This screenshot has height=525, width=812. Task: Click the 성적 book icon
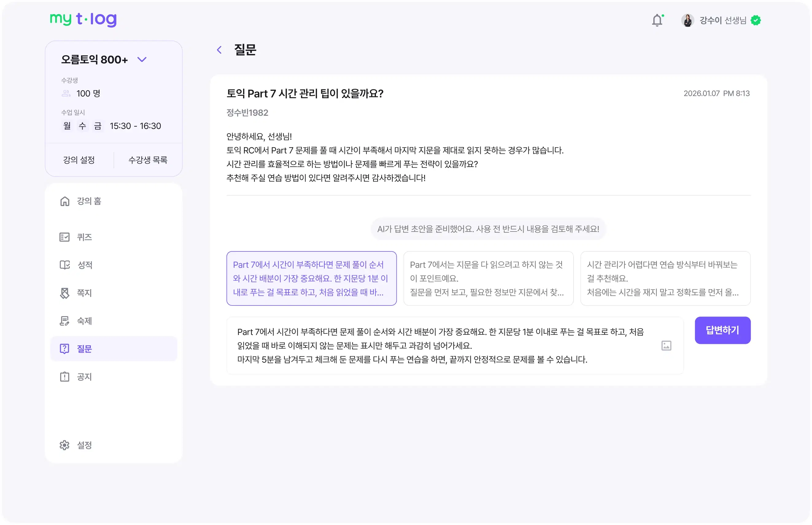[65, 265]
